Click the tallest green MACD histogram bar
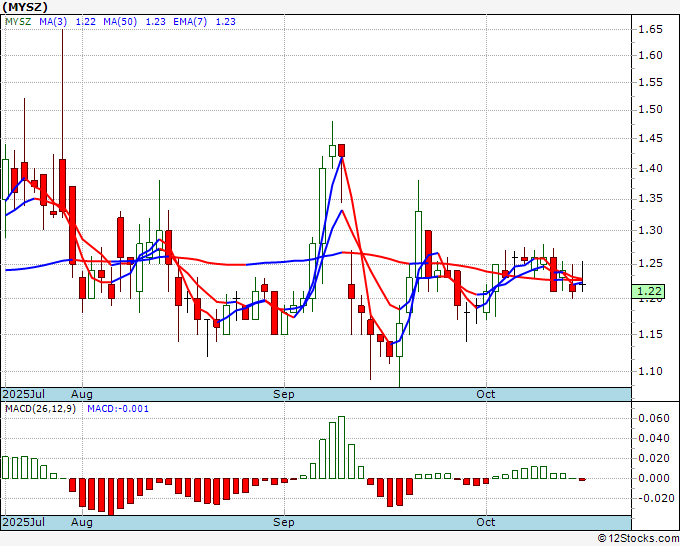The width and height of the screenshot is (680, 546). point(341,448)
